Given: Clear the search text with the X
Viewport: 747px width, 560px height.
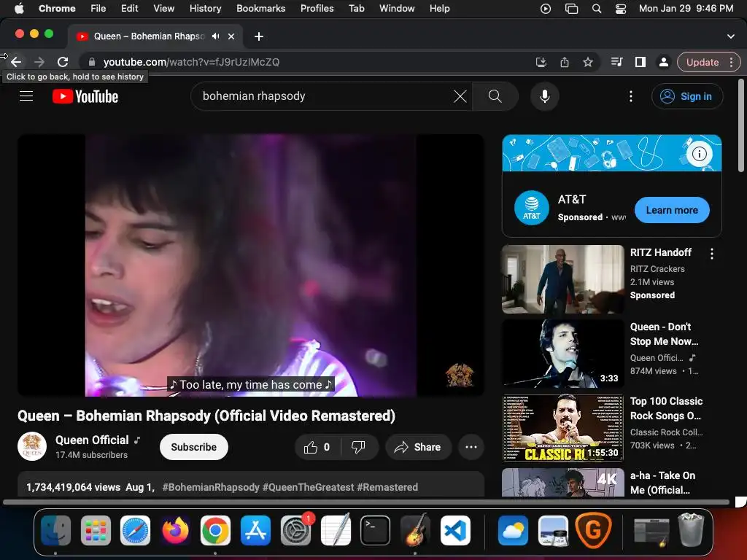Looking at the screenshot, I should [460, 96].
